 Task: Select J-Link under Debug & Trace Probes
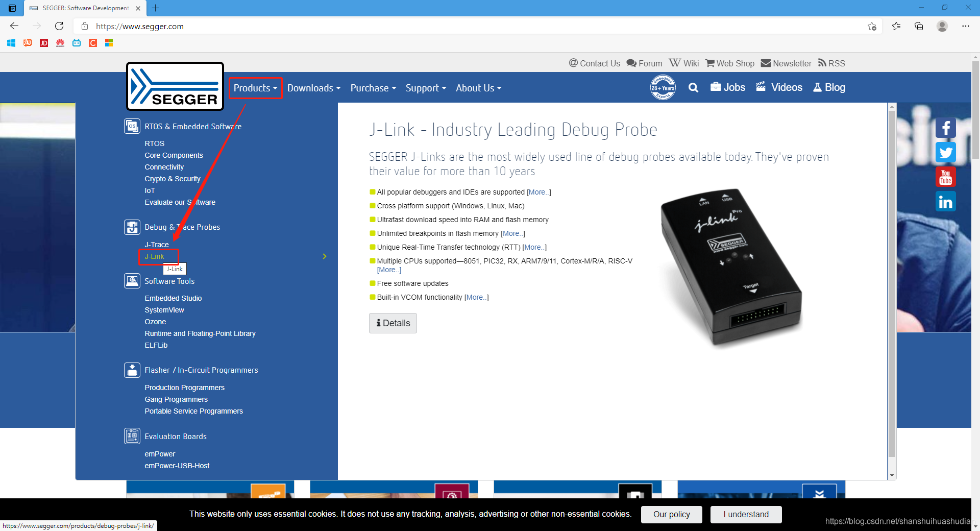click(x=154, y=256)
